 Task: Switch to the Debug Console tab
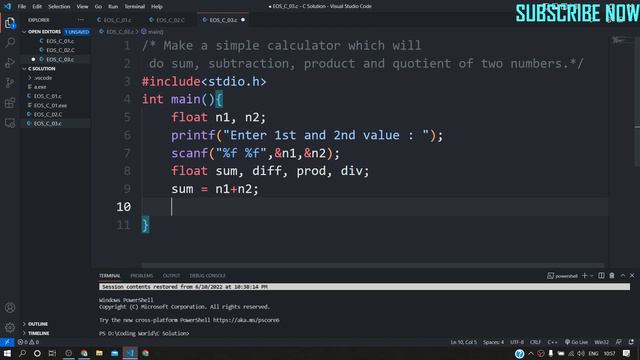[207, 276]
